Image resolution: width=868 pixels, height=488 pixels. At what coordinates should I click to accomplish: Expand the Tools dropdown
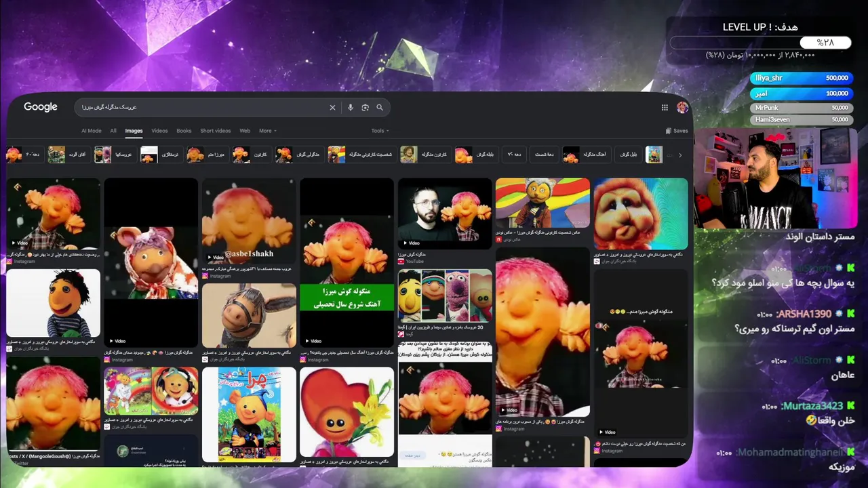click(x=380, y=131)
